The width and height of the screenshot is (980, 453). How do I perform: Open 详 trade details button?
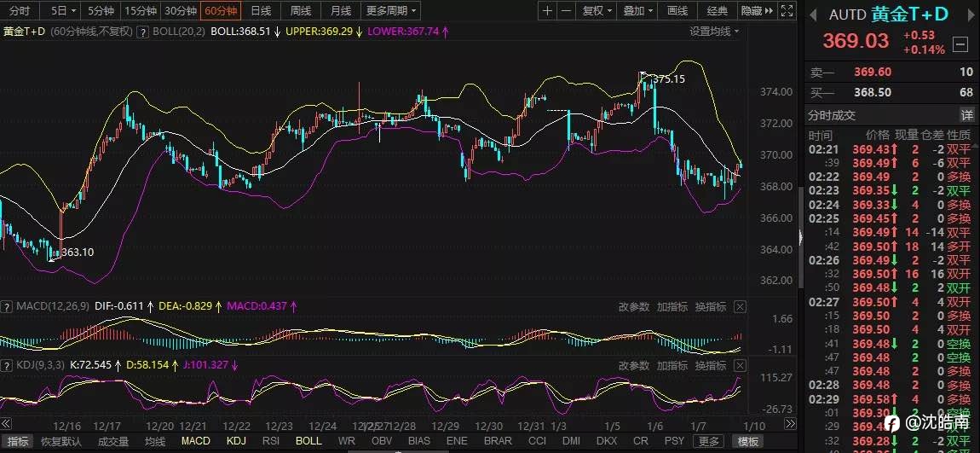click(x=966, y=115)
